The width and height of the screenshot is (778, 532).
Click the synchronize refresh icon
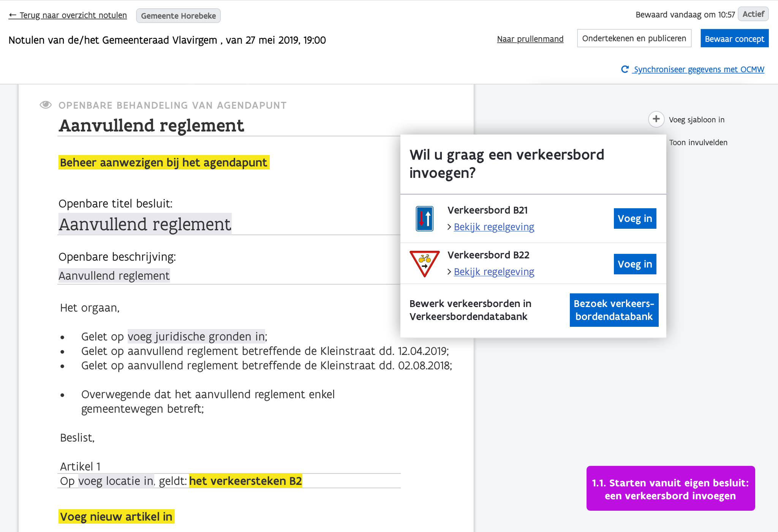pyautogui.click(x=625, y=69)
